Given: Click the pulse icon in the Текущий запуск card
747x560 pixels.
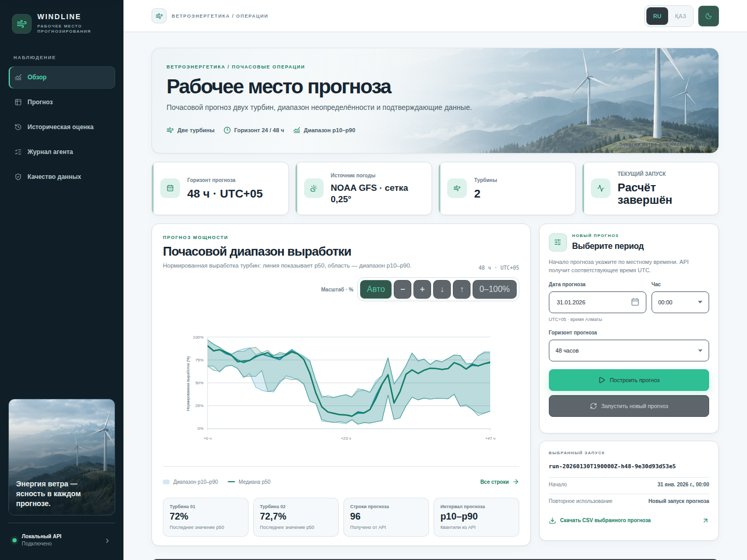Looking at the screenshot, I should tap(601, 188).
